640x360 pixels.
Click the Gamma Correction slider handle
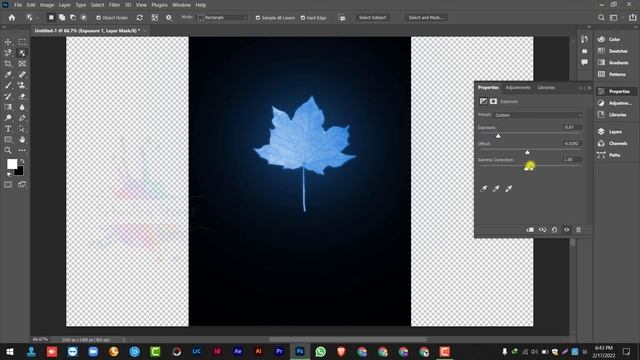coord(527,168)
